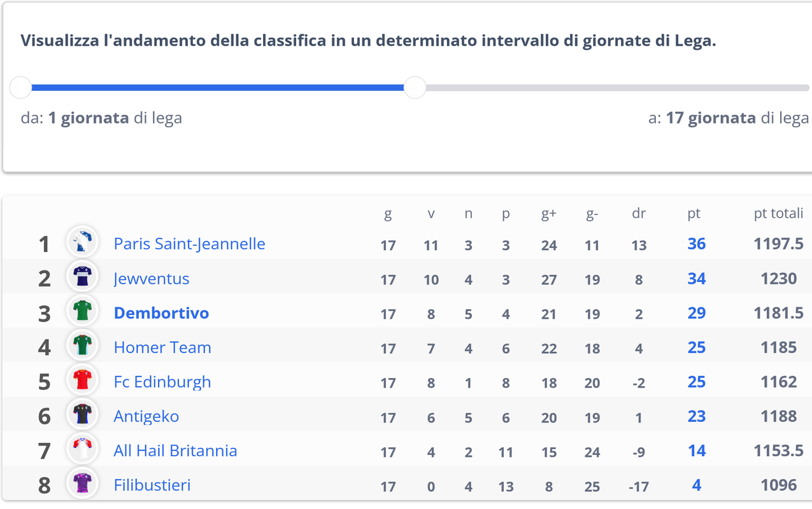
Task: Click the 'pt totali' column header
Action: pyautogui.click(x=778, y=214)
